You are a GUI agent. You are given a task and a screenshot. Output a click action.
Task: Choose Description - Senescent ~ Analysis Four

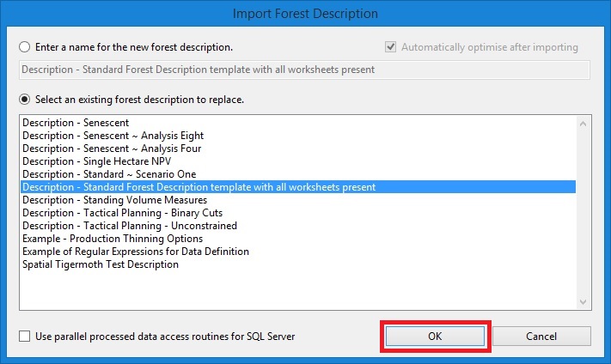(x=298, y=149)
